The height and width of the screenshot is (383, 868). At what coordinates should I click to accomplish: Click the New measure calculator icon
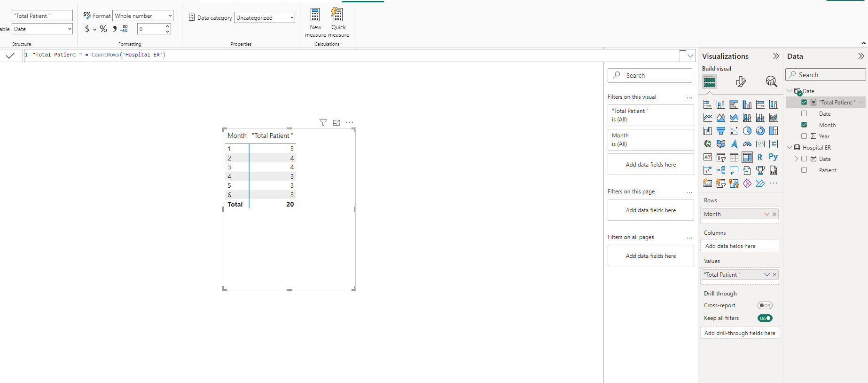(315, 15)
